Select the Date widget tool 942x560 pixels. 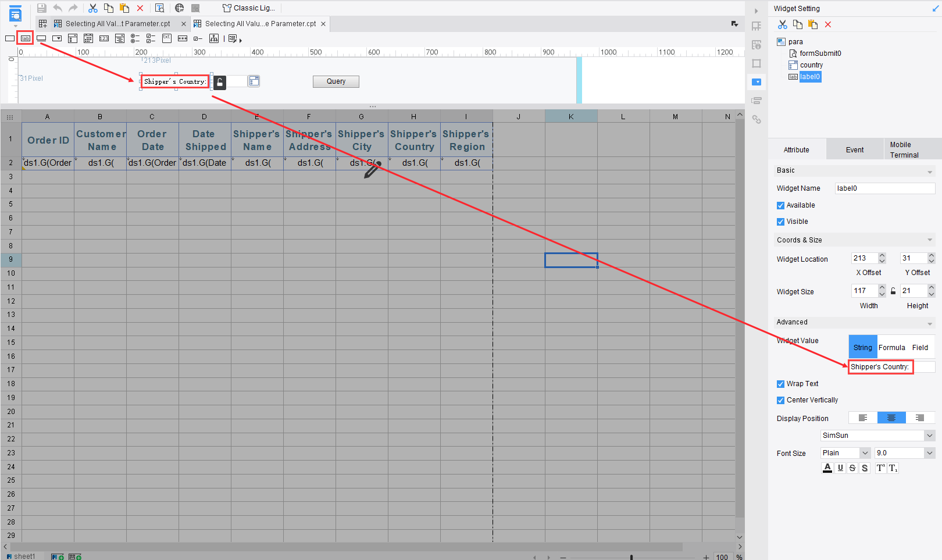88,38
